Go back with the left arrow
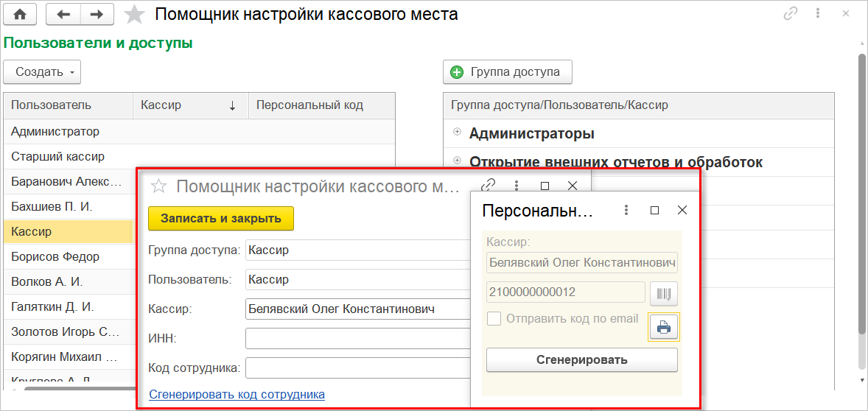 tap(63, 14)
